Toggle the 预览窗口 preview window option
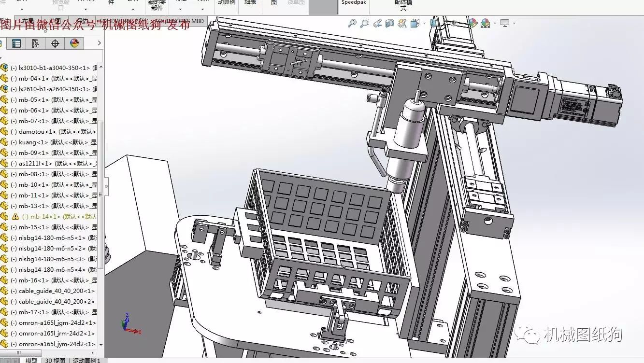644x363 pixels. click(61, 5)
